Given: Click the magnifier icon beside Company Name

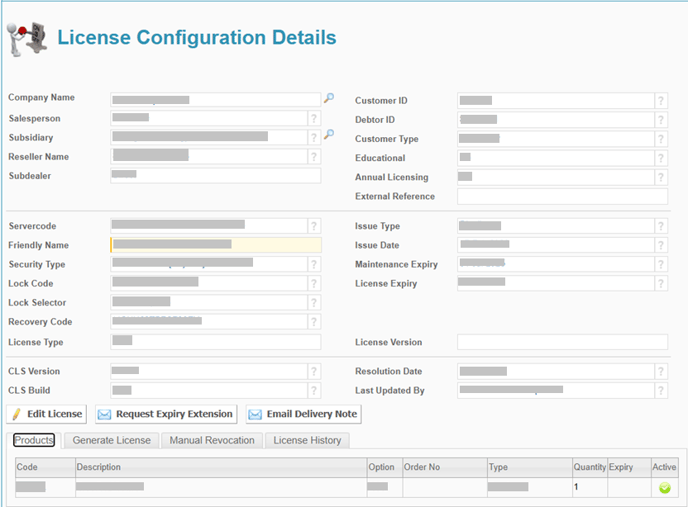Looking at the screenshot, I should pos(329,98).
